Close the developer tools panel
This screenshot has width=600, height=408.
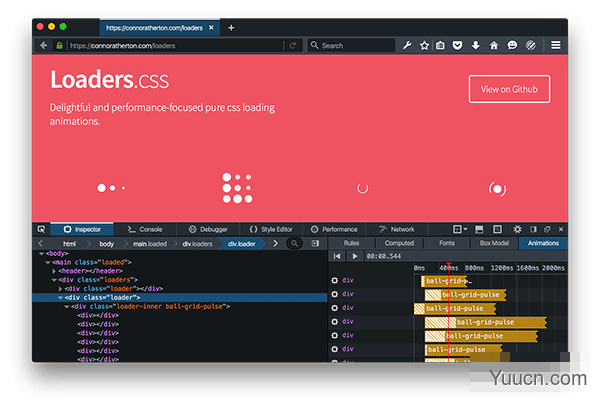coord(561,229)
